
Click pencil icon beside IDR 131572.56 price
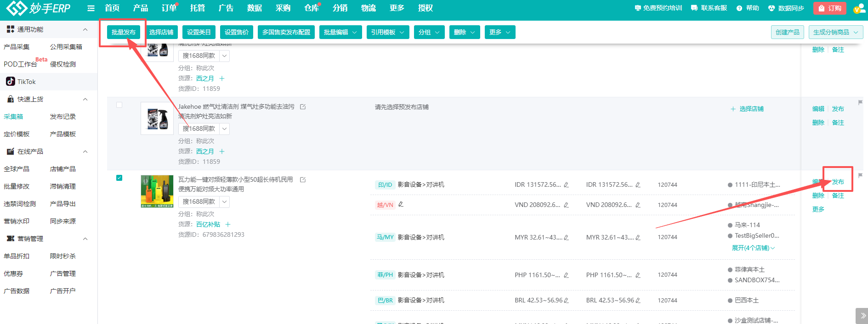[566, 185]
